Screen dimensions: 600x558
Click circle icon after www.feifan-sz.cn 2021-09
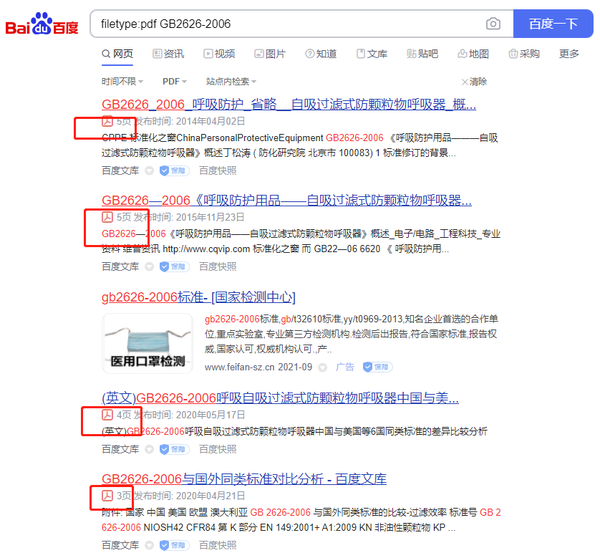tap(323, 367)
